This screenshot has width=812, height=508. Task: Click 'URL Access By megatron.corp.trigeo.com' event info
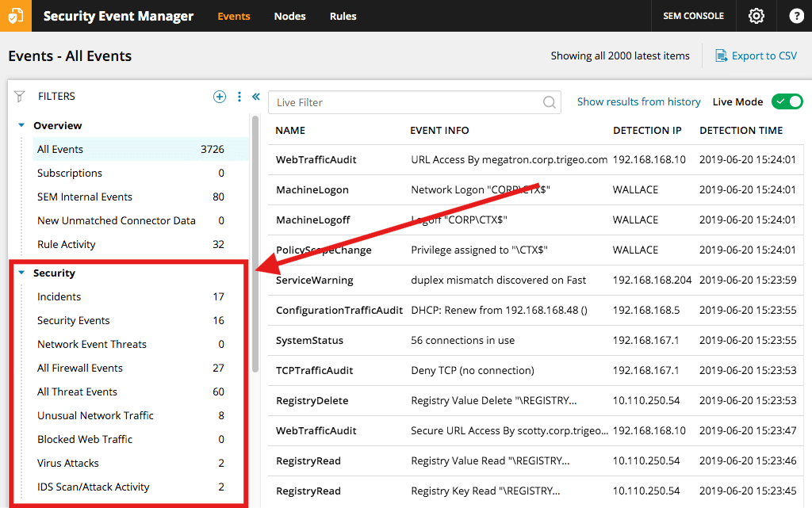(509, 159)
